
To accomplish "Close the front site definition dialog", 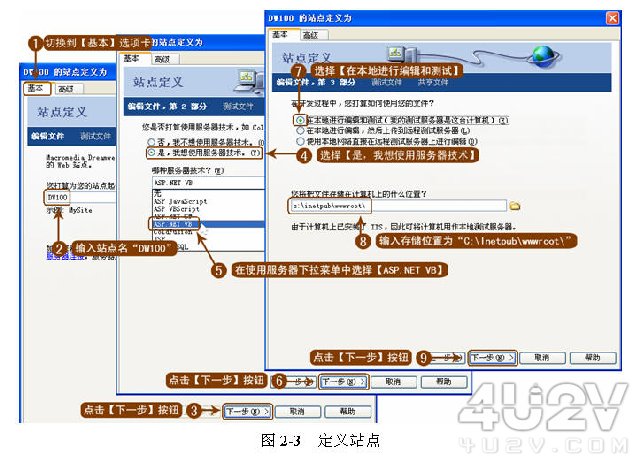I will (614, 18).
